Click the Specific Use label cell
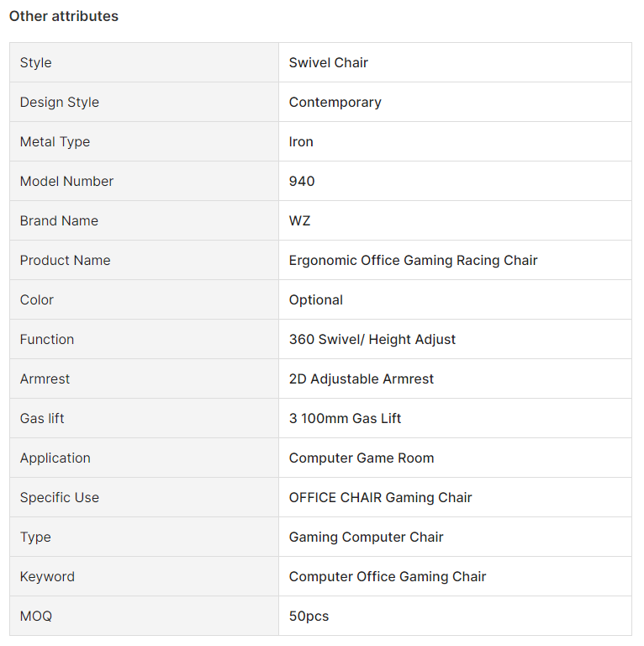This screenshot has height=646, width=644. (x=144, y=497)
